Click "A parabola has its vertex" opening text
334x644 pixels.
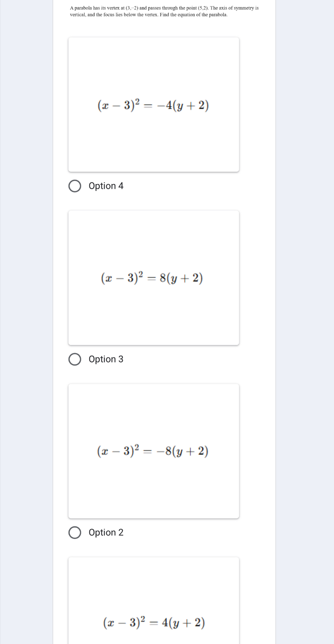pos(94,8)
